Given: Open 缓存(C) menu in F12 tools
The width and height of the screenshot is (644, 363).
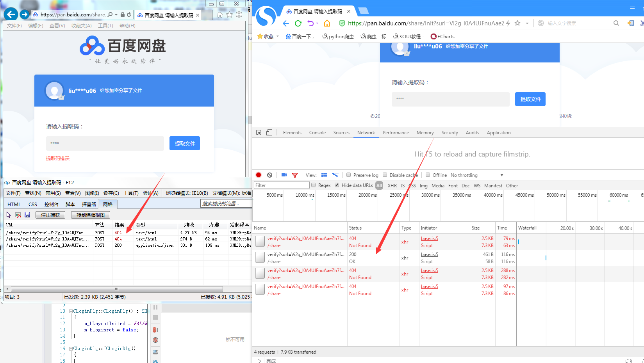Looking at the screenshot, I should [x=111, y=193].
